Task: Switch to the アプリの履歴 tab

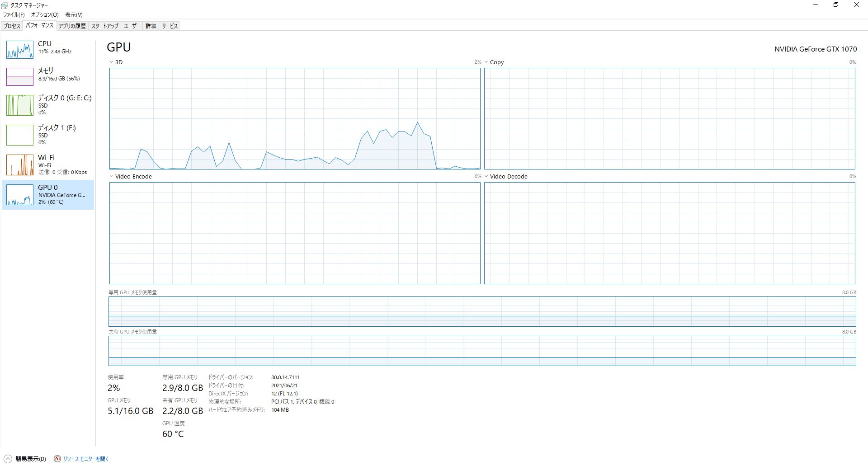Action: tap(72, 26)
